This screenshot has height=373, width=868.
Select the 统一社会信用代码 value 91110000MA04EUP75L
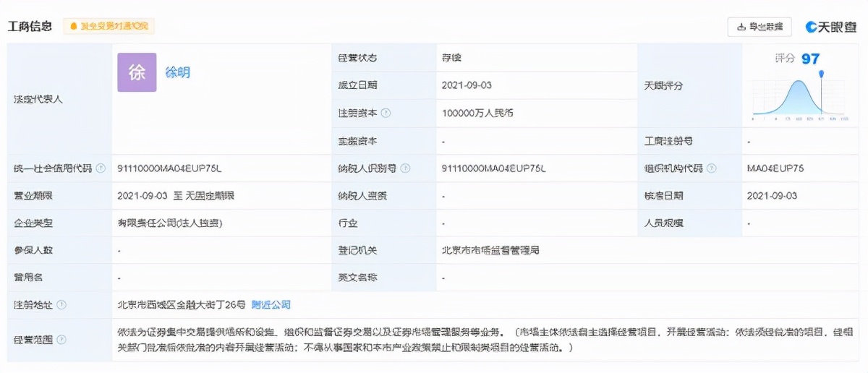[169, 168]
